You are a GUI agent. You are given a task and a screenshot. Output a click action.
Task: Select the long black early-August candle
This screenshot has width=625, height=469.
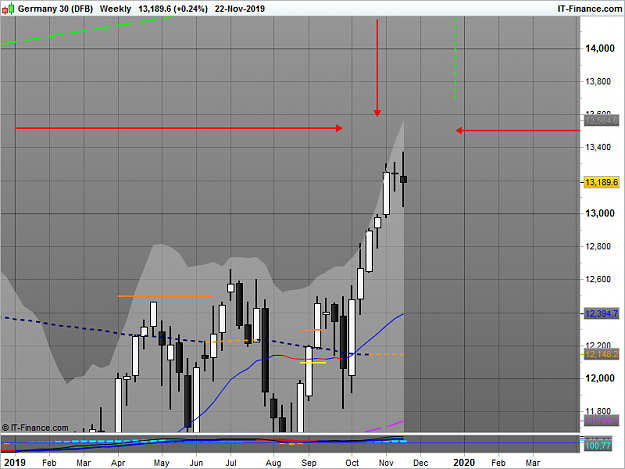click(265, 350)
